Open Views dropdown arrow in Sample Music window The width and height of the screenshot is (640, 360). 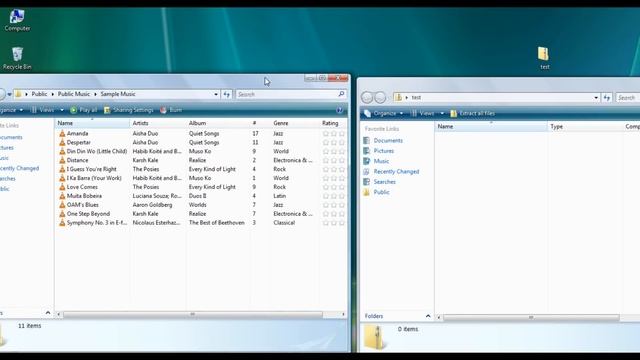[x=62, y=110]
